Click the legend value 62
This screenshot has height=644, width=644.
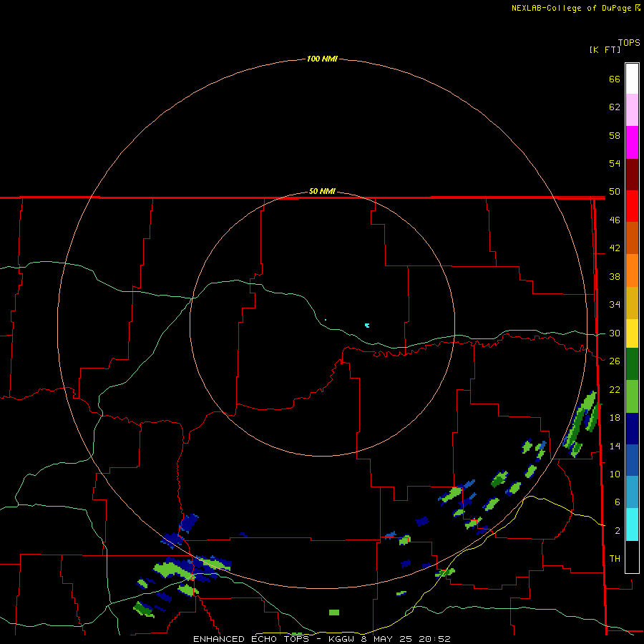pyautogui.click(x=615, y=107)
